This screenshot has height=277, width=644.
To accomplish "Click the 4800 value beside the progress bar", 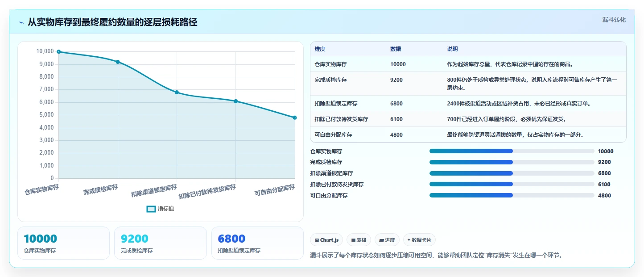I will tap(604, 195).
